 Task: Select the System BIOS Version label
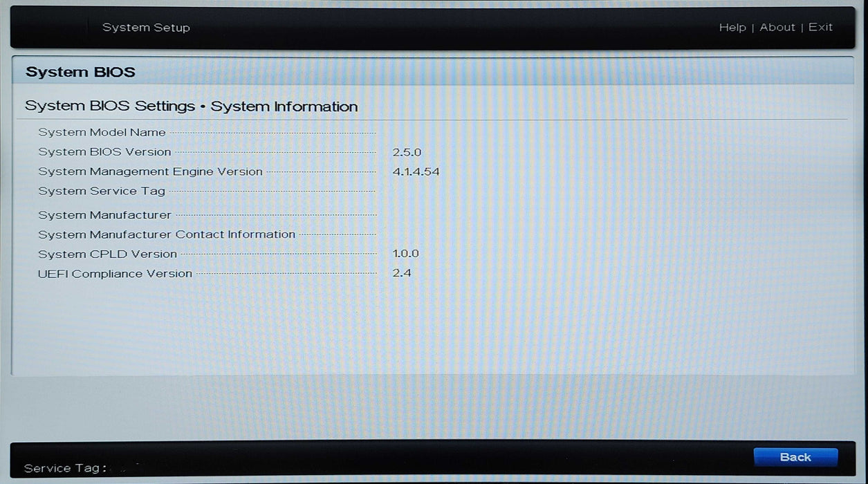pyautogui.click(x=104, y=152)
